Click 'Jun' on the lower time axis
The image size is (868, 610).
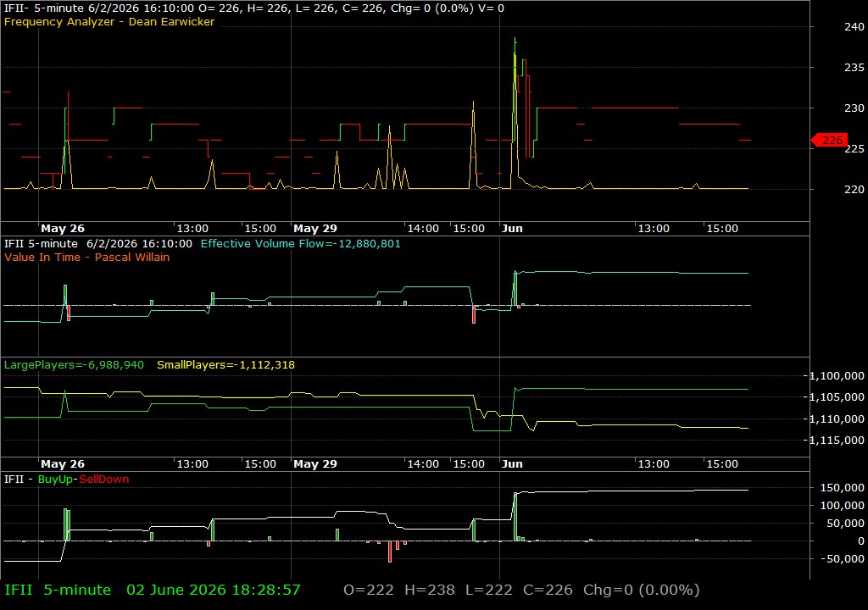click(512, 464)
